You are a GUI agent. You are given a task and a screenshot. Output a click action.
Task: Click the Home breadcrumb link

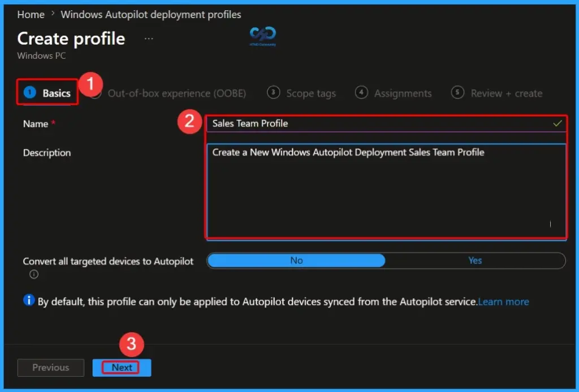tap(31, 14)
